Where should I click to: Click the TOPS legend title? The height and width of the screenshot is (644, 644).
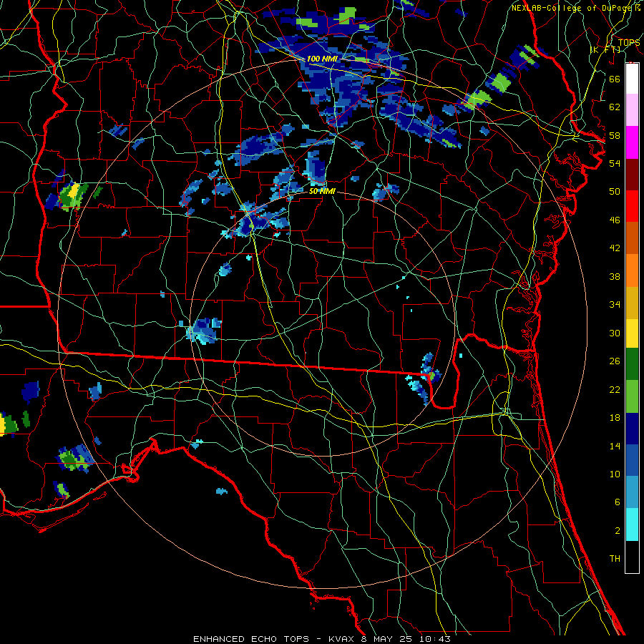tap(629, 43)
